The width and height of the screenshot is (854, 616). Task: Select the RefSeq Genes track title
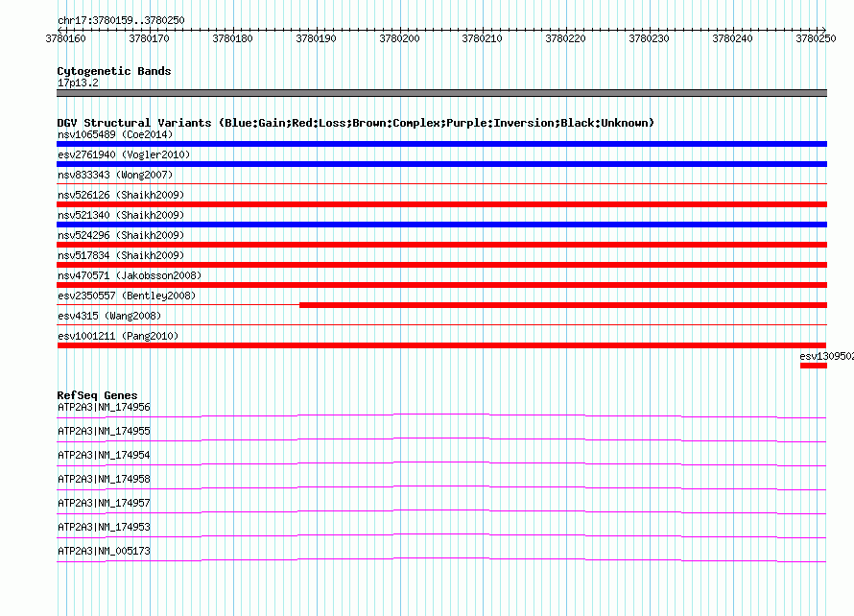coord(97,395)
